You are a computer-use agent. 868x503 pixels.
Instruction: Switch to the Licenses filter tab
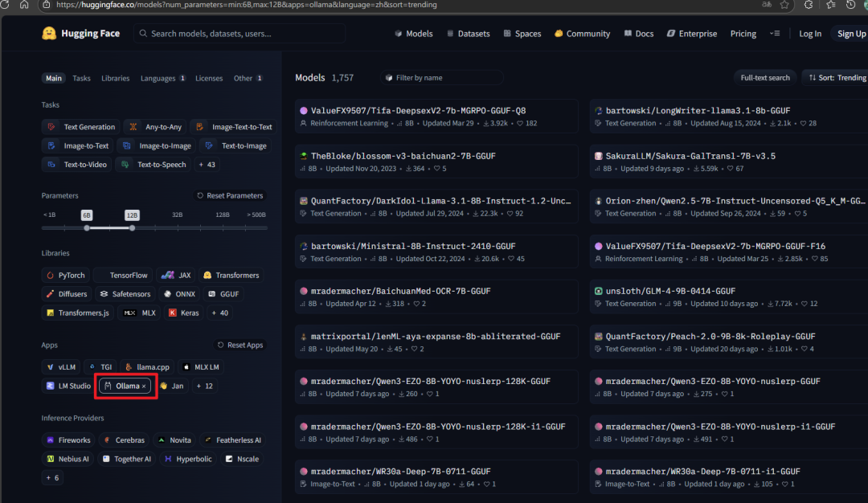tap(209, 78)
